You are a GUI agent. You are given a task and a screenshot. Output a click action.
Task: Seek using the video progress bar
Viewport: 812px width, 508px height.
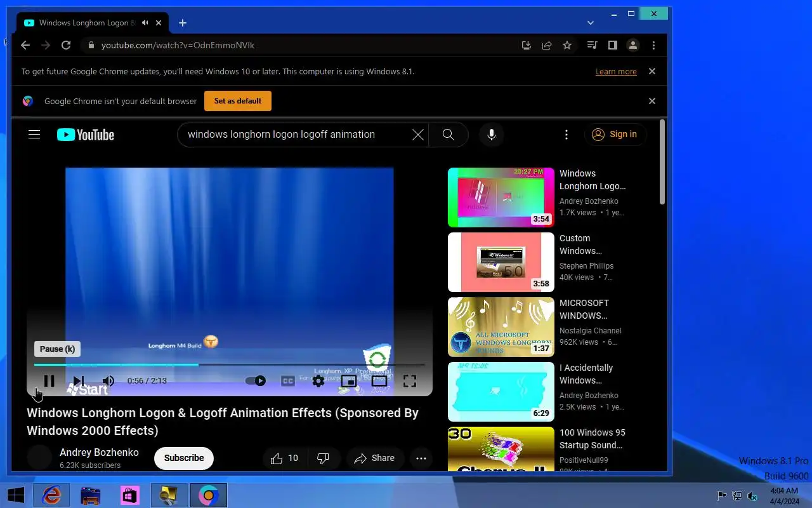229,364
